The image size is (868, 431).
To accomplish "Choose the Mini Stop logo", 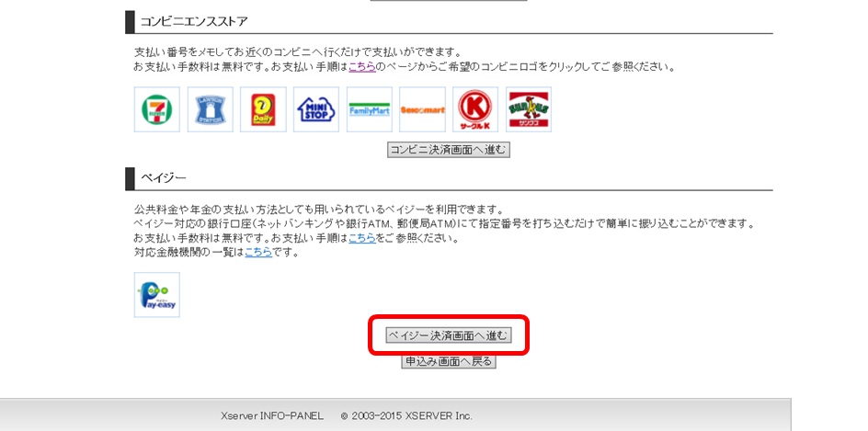I will tap(316, 110).
